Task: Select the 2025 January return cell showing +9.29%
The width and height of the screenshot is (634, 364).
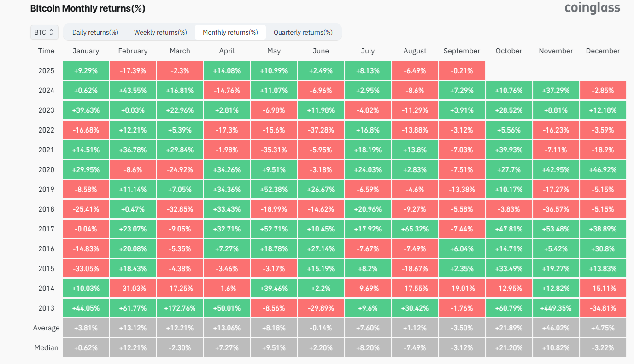Action: pos(86,70)
